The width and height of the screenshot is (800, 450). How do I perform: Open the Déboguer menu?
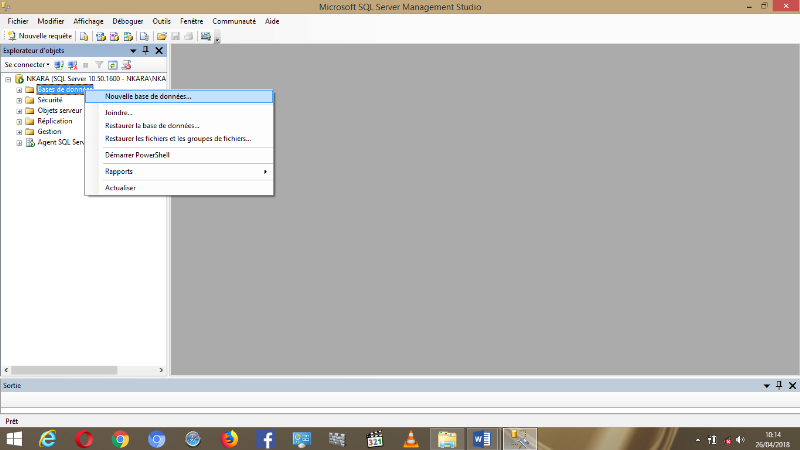point(128,21)
